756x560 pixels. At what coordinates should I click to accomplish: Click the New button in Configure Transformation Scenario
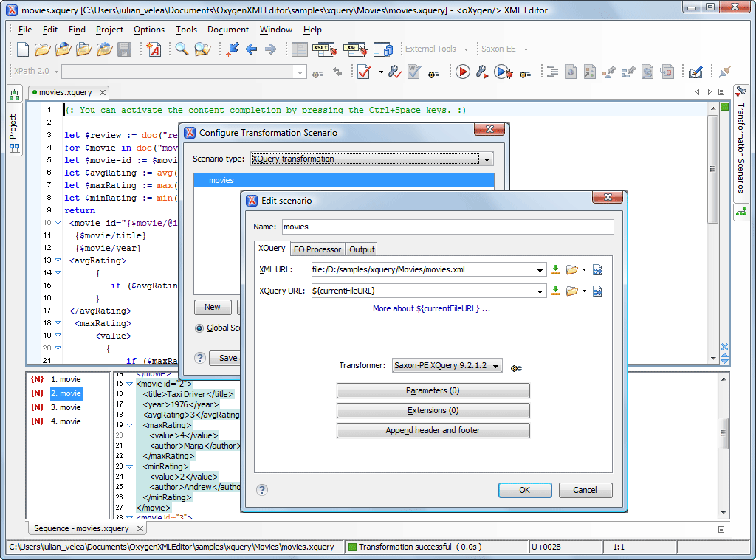click(x=213, y=307)
